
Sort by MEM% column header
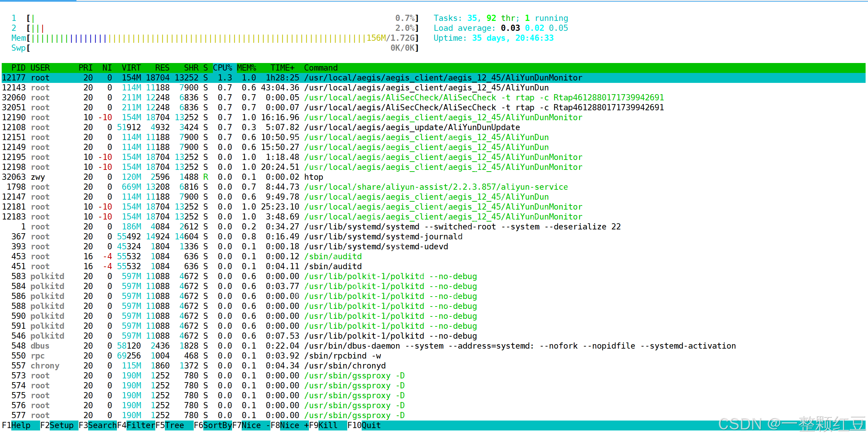coord(246,68)
